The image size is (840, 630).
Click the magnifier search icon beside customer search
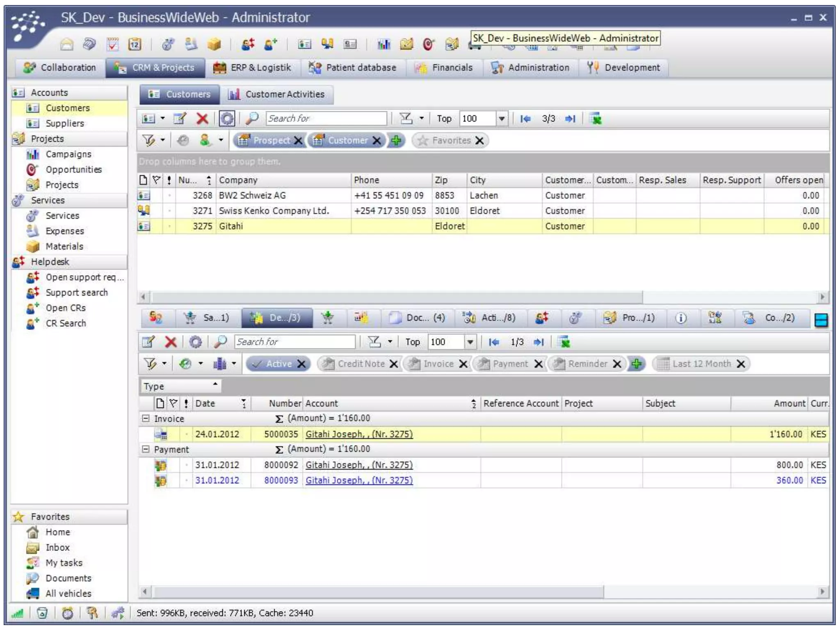click(251, 119)
